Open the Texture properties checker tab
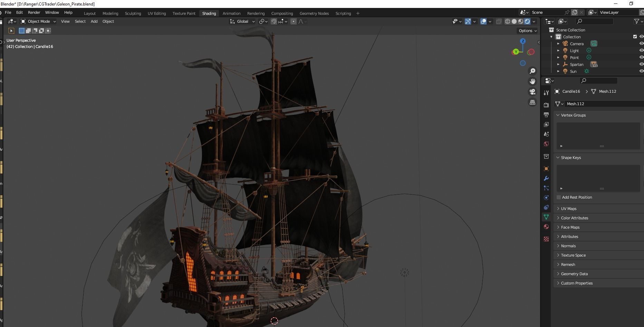644x327 pixels. [x=546, y=239]
